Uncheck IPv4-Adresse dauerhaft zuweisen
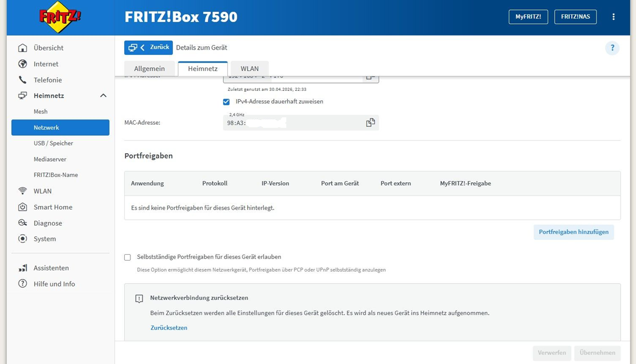The height and width of the screenshot is (364, 636). point(226,101)
